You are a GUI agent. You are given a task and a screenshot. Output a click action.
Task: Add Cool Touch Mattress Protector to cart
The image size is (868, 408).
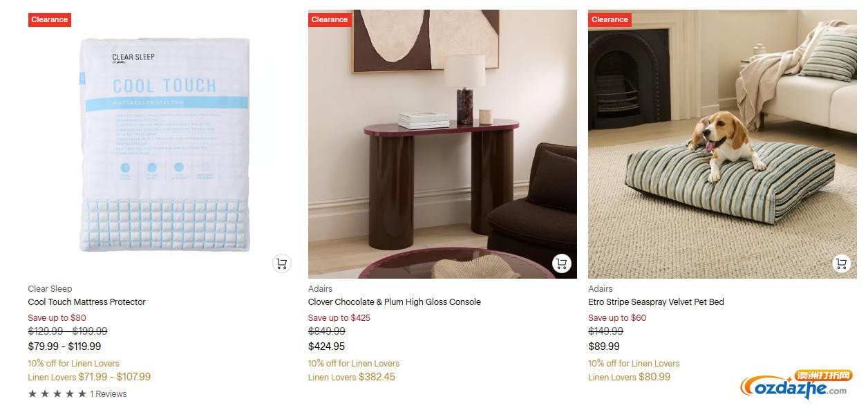(281, 263)
